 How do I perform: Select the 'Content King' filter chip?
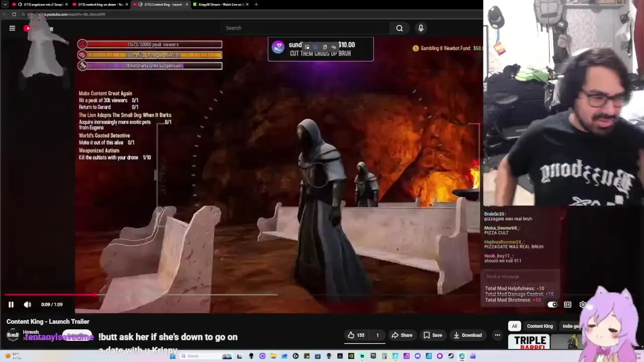[540, 326]
